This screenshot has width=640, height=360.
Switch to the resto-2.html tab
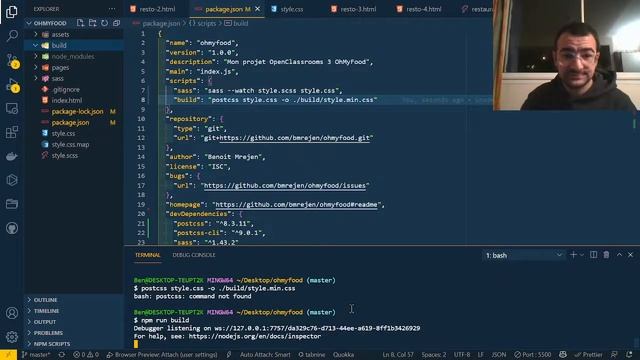click(x=157, y=9)
